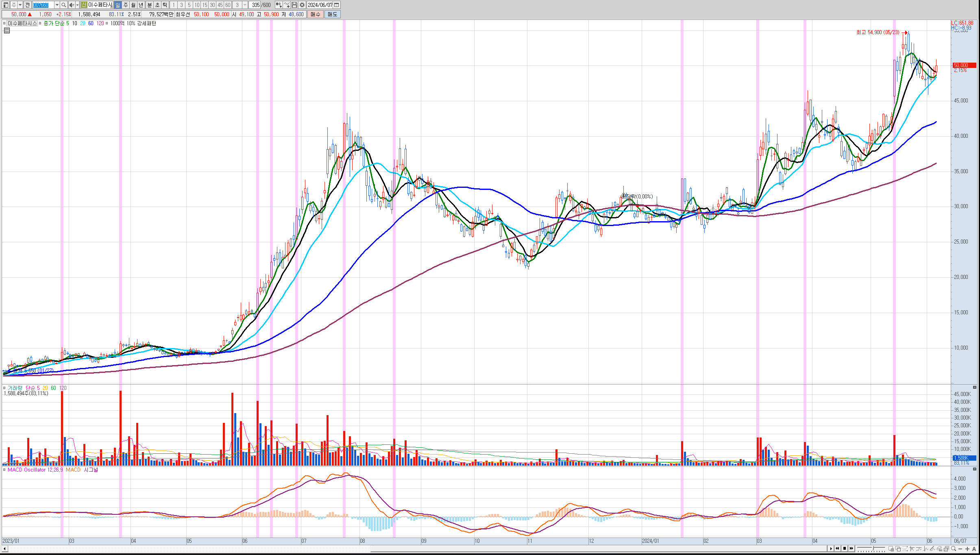Open the calendar date picker icon
The image size is (980, 555).
tap(337, 5)
